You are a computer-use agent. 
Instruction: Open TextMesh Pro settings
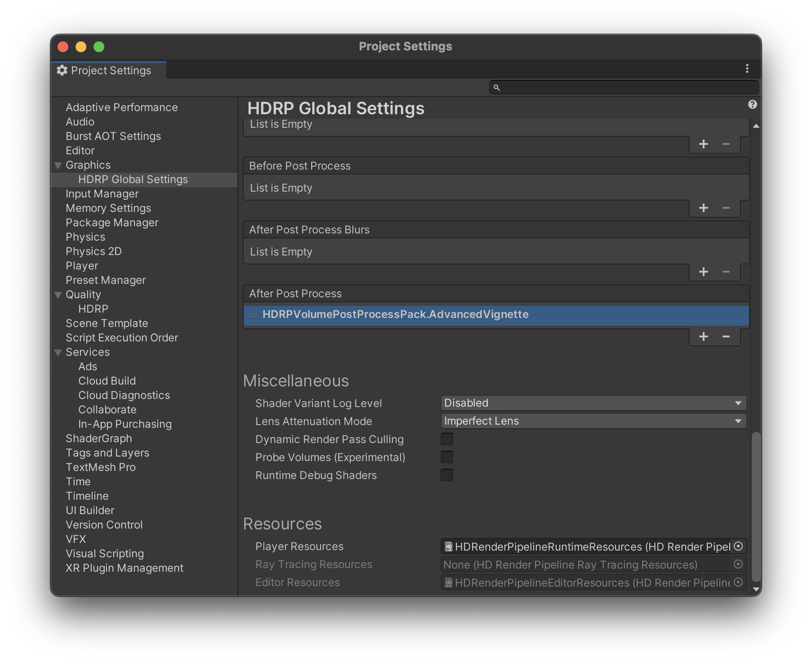coord(101,467)
